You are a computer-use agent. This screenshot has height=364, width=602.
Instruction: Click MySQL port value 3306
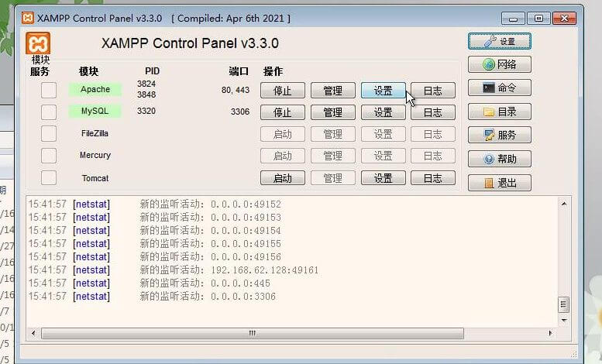pos(240,112)
